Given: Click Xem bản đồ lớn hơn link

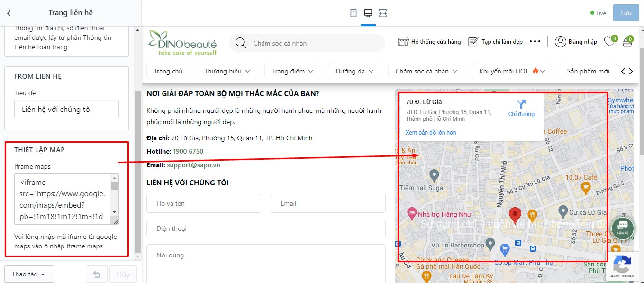Looking at the screenshot, I should [x=431, y=133].
